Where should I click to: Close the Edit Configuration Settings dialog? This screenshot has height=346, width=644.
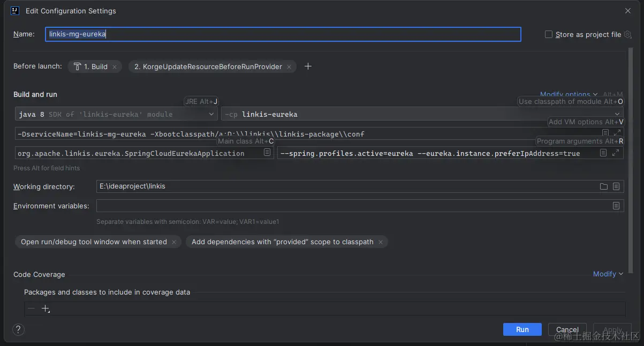[628, 11]
